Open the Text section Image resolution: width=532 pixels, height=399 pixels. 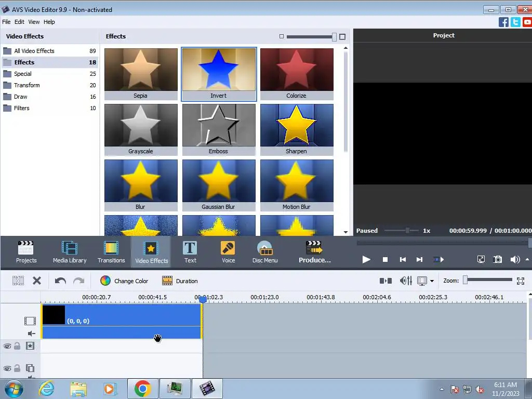[190, 252]
